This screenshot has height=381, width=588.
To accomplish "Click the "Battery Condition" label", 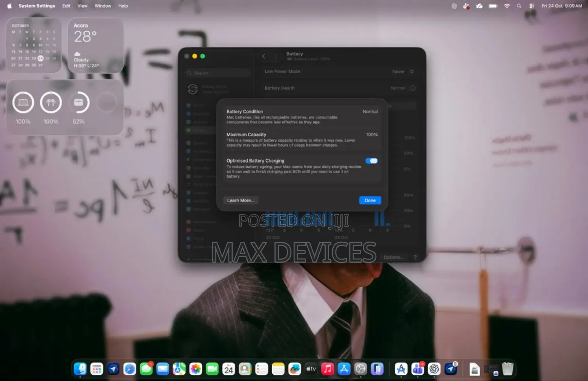I will point(245,111).
